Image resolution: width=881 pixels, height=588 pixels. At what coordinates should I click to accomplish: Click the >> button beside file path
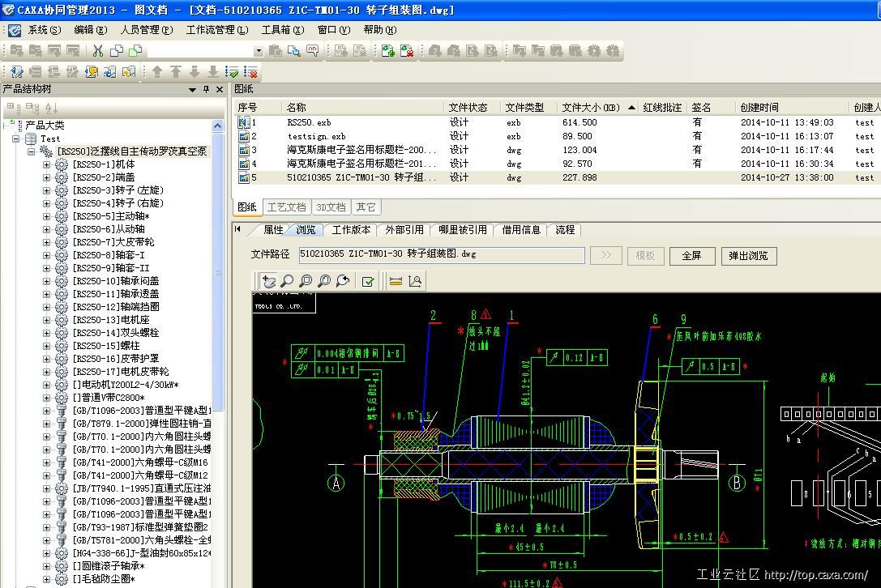click(605, 255)
